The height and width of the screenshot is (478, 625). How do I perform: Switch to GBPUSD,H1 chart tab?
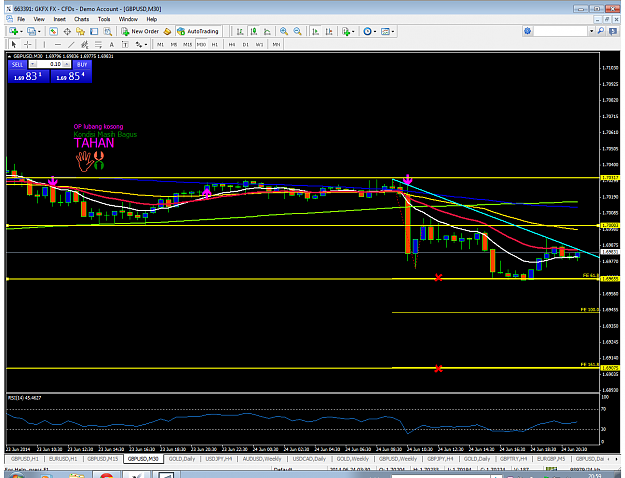pos(25,459)
